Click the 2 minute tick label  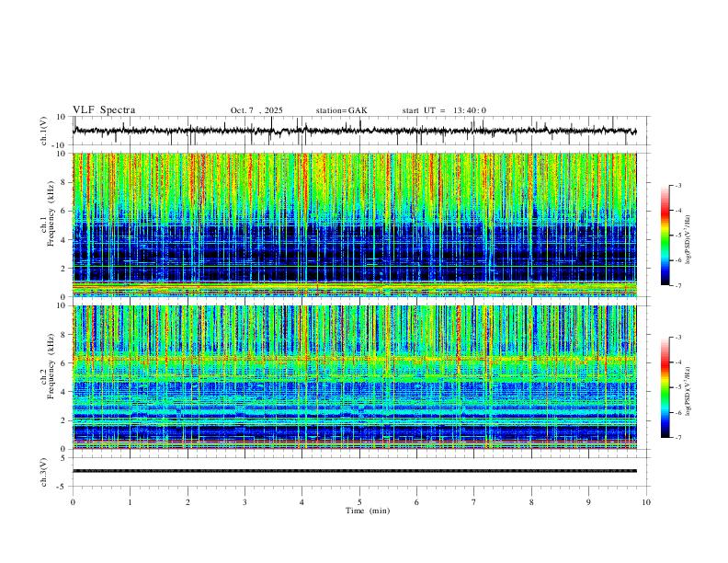point(188,502)
